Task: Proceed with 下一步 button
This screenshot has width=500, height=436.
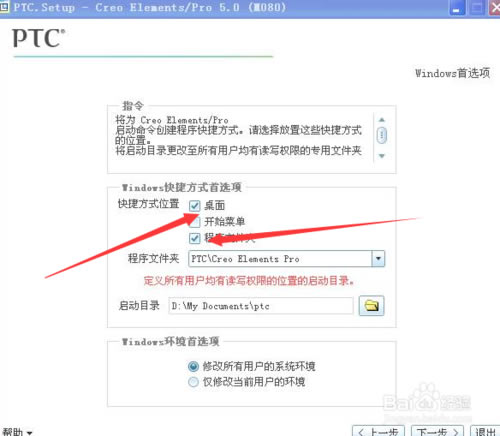Action: click(x=437, y=432)
